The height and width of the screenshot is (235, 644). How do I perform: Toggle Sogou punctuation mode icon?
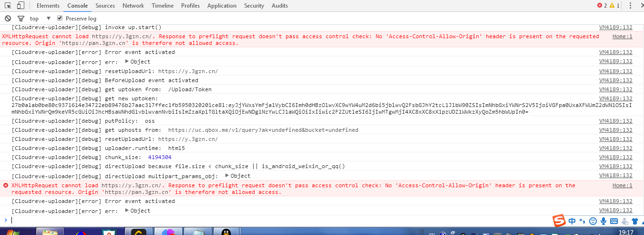(582, 221)
